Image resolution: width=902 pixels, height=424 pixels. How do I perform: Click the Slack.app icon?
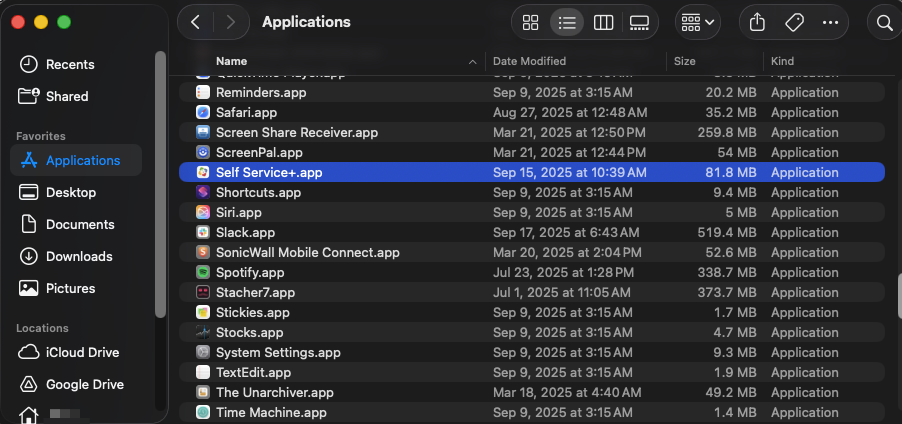coord(202,232)
